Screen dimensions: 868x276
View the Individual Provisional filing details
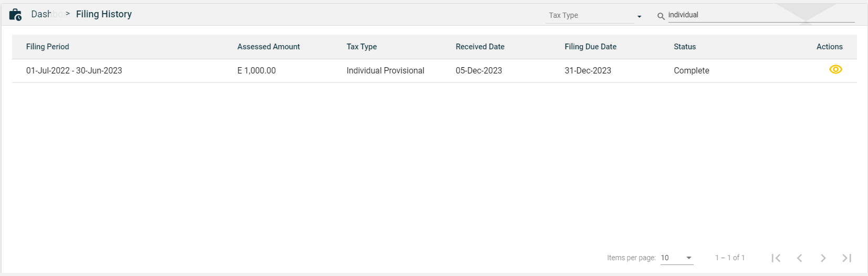(x=835, y=70)
